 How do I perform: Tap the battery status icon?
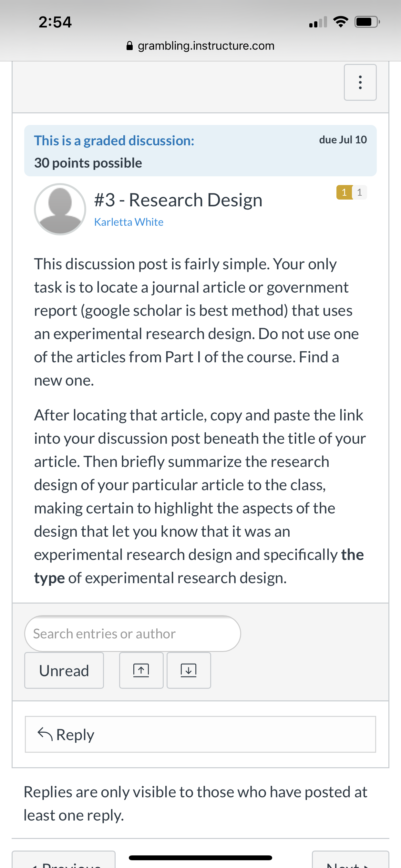tap(367, 22)
